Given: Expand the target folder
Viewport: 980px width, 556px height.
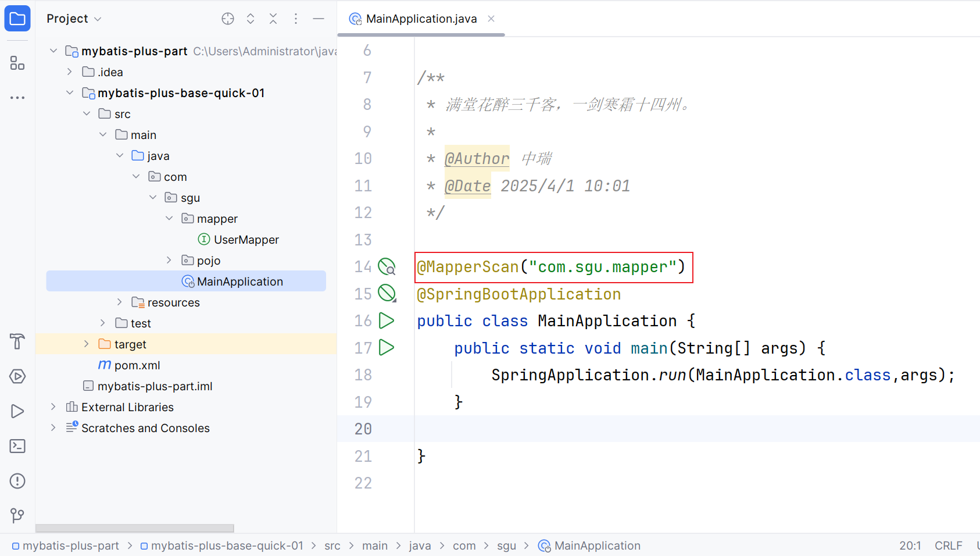Looking at the screenshot, I should point(87,344).
